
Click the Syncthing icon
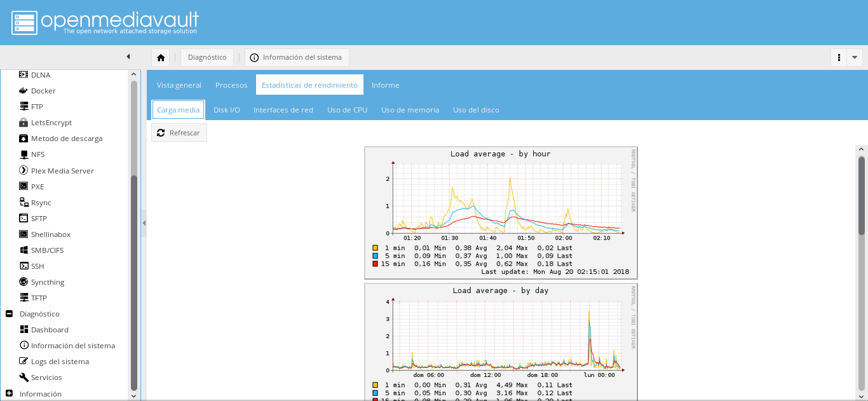point(24,282)
